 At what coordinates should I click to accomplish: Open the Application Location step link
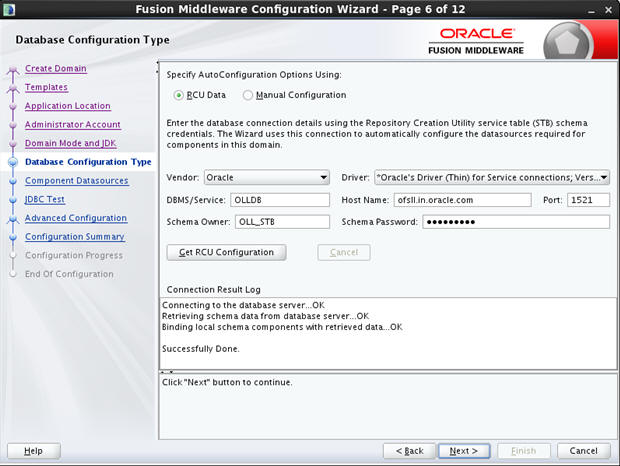coord(68,106)
